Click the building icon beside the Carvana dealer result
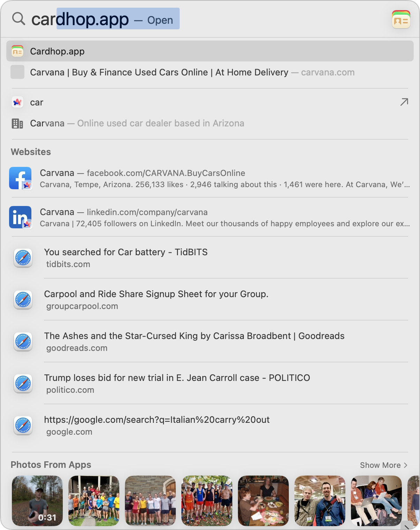 point(17,123)
